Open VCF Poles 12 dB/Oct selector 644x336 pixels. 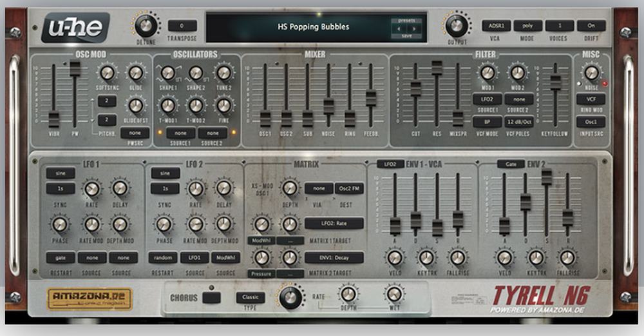coord(519,122)
